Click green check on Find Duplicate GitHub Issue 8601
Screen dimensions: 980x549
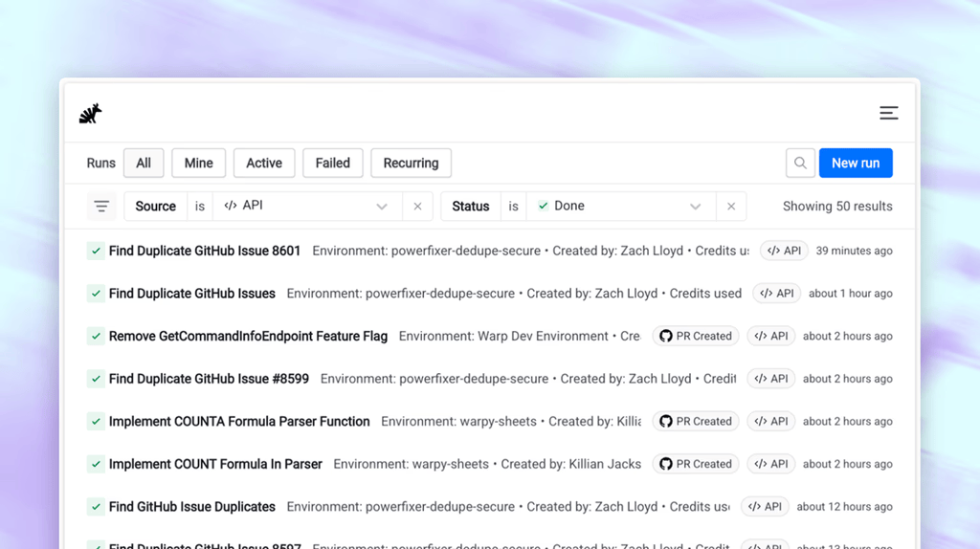point(96,252)
